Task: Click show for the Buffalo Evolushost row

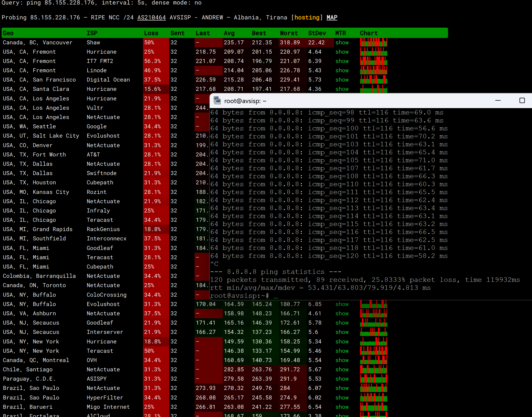Action: pos(342,304)
